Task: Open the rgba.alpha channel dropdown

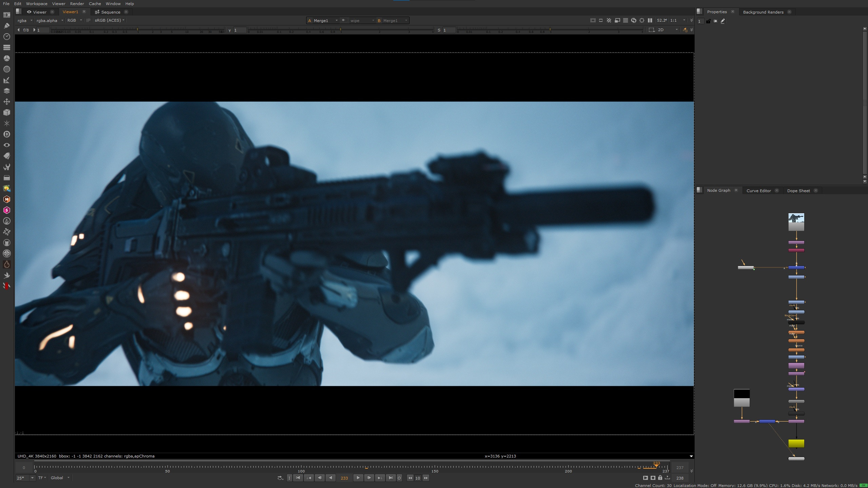Action: coord(50,20)
